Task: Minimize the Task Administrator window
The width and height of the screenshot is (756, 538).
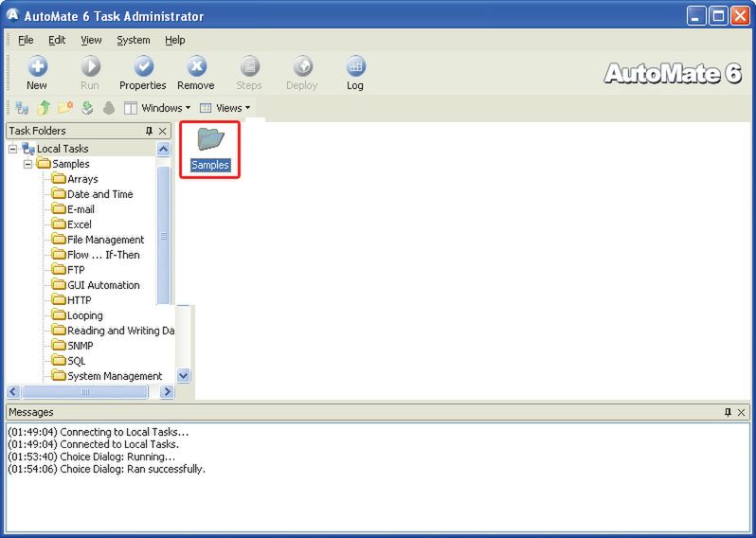Action: coord(695,16)
